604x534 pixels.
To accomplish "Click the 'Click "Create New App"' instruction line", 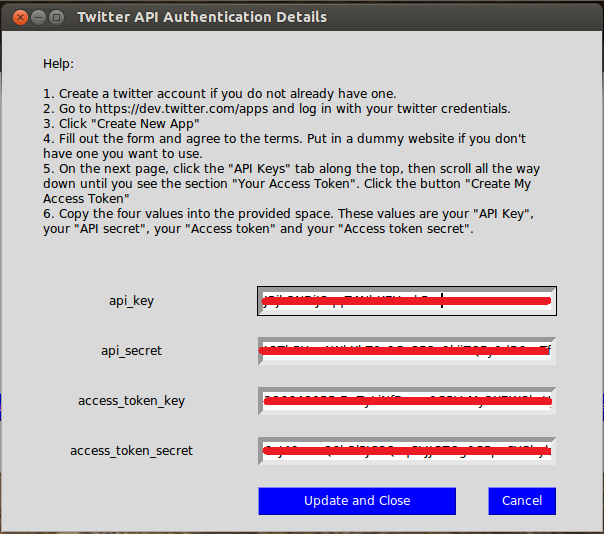I will point(121,124).
